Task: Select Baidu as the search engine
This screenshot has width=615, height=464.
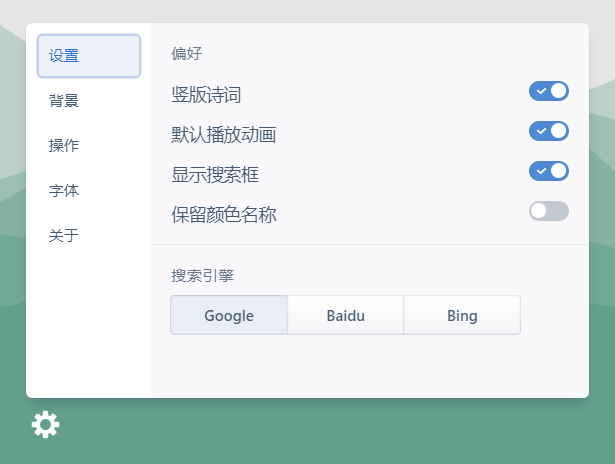Action: (x=345, y=315)
